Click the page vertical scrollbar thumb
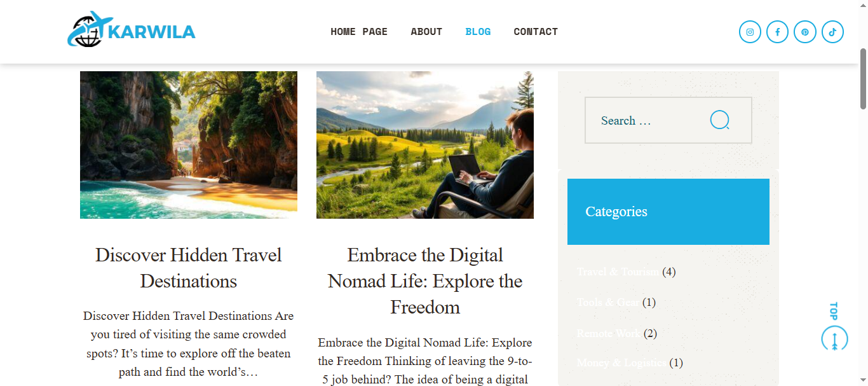Image resolution: width=868 pixels, height=386 pixels. (863, 78)
